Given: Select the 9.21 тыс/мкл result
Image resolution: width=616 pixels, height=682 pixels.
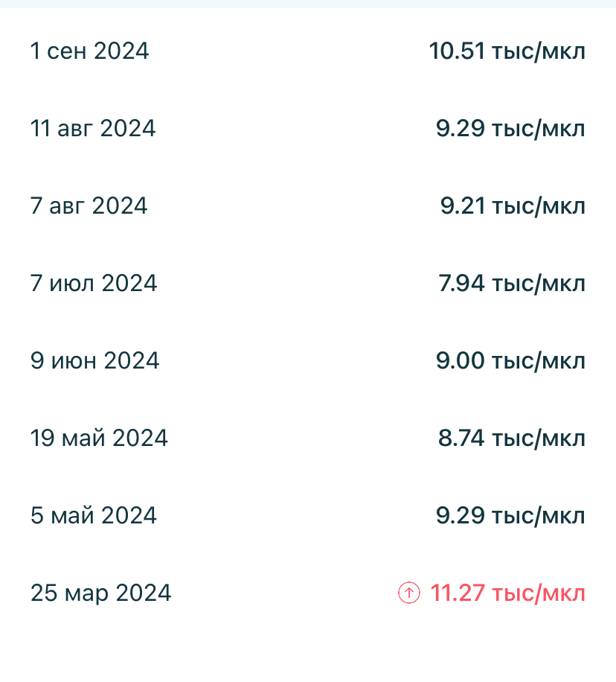Looking at the screenshot, I should 513,206.
